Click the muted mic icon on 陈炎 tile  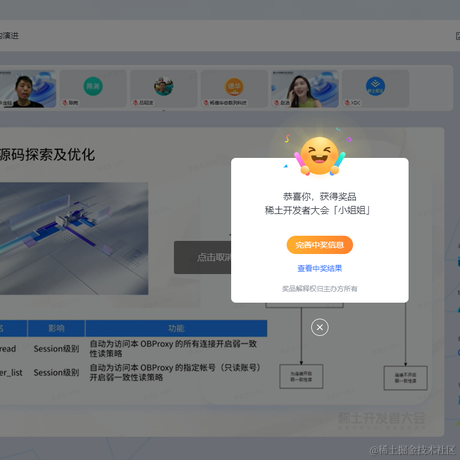pyautogui.click(x=65, y=103)
